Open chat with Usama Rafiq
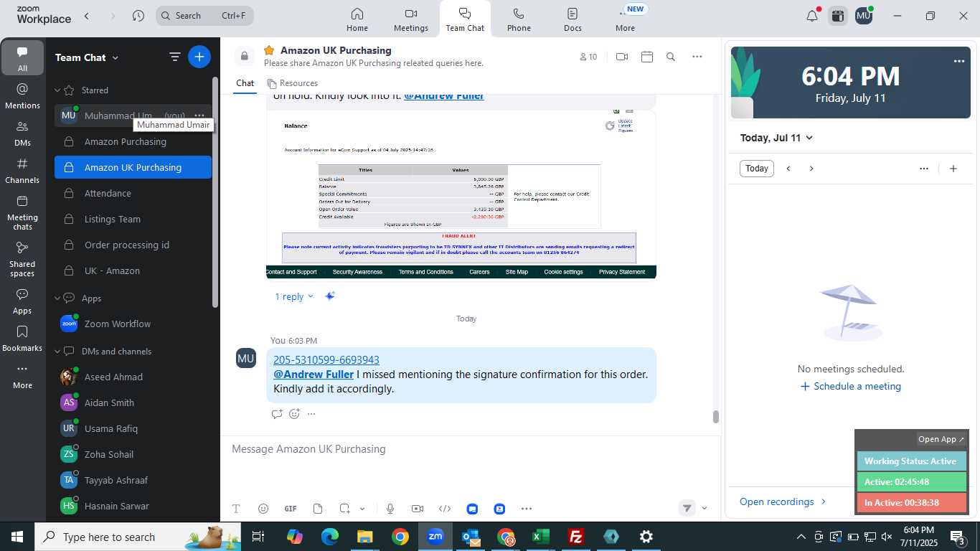Viewport: 980px width, 551px height. coord(133,428)
